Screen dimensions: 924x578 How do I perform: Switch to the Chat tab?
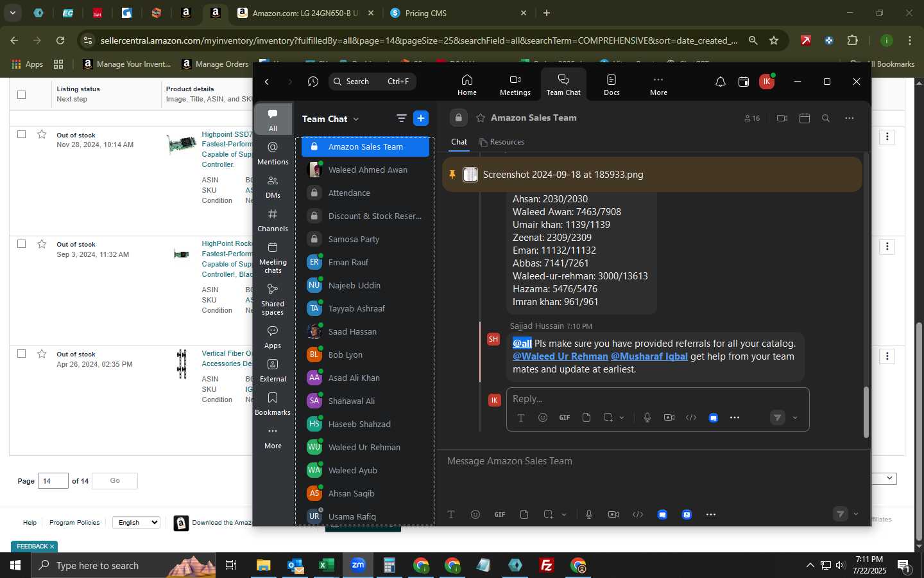point(459,142)
